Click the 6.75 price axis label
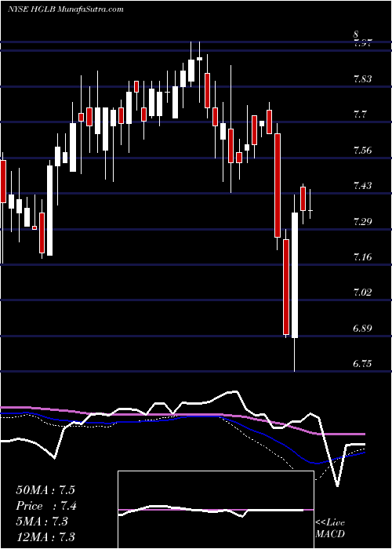The image size is (392, 549). click(x=362, y=364)
